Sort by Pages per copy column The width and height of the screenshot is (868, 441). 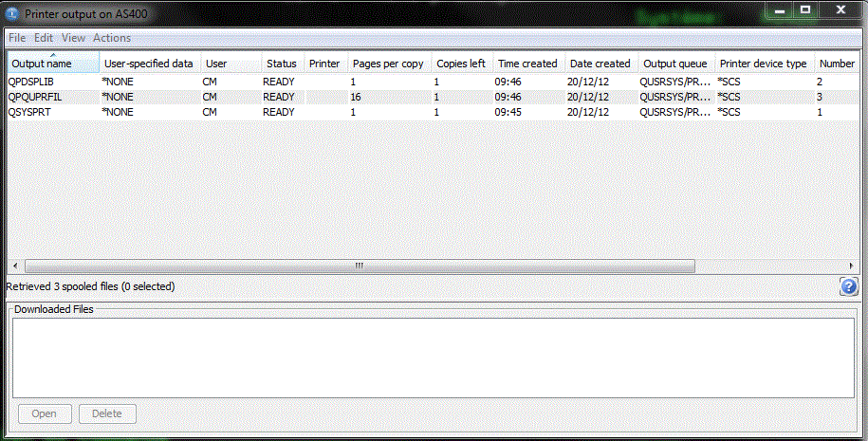388,64
